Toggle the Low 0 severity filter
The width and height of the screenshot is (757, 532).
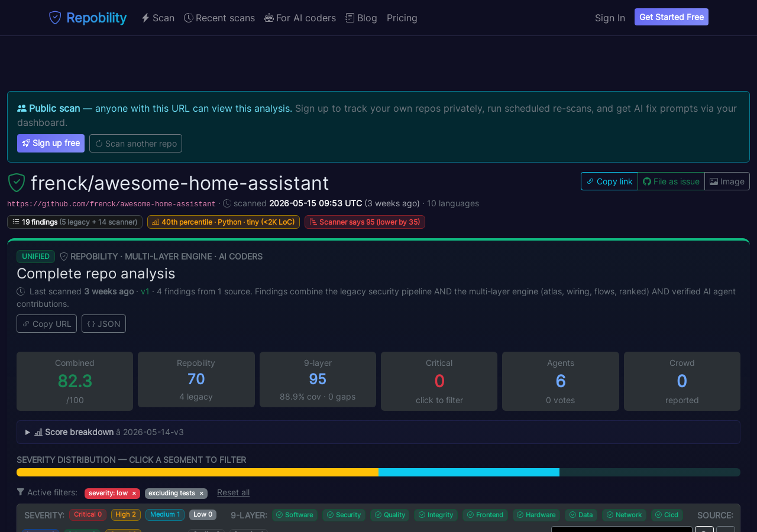tap(203, 515)
